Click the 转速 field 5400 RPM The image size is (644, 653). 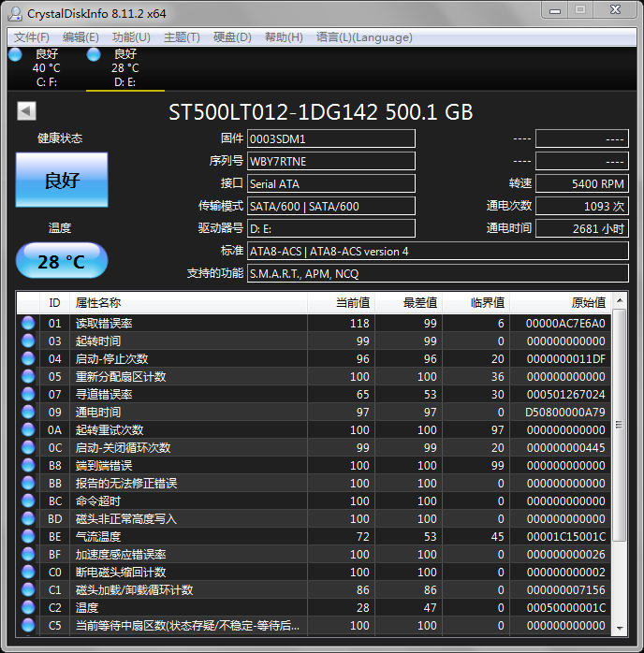click(582, 183)
